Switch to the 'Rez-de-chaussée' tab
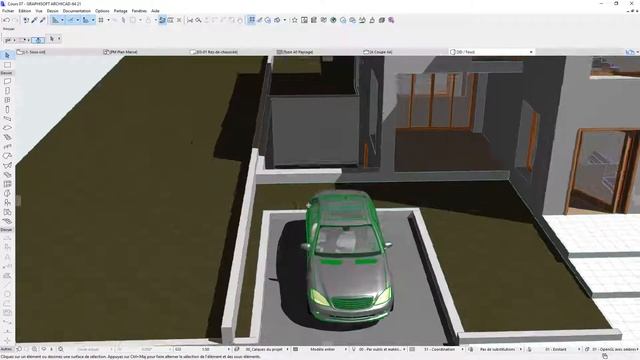The image size is (640, 360). coord(213,52)
